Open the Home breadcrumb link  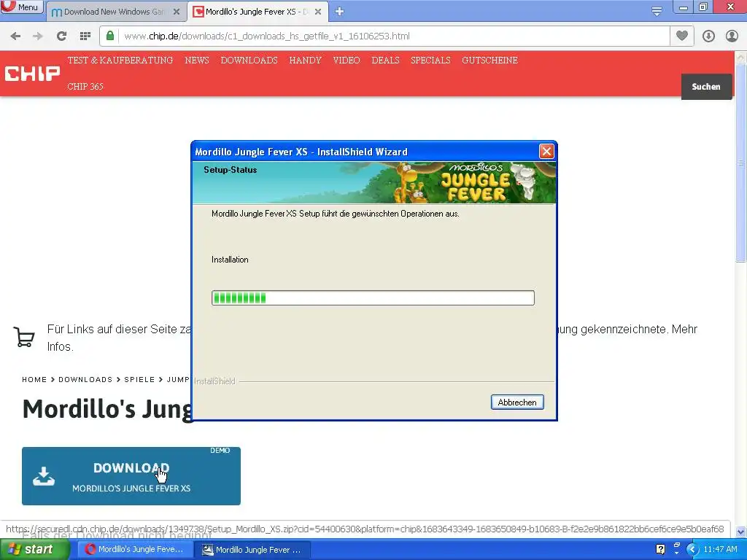click(34, 379)
